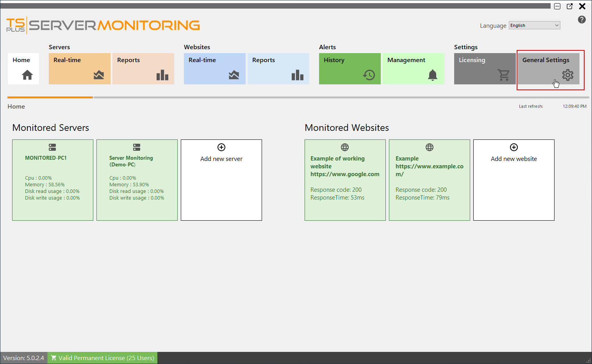Image resolution: width=592 pixels, height=364 pixels.
Task: Switch to the Websites Reports section
Action: (x=278, y=69)
